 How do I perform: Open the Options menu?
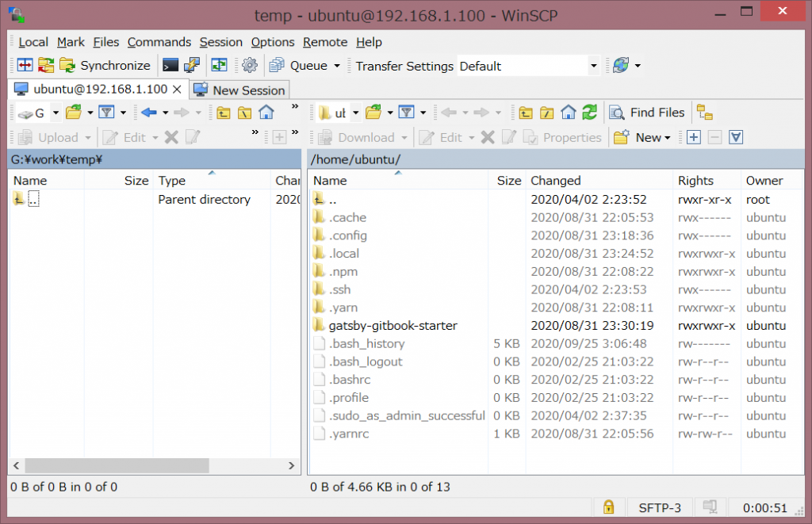coord(273,42)
